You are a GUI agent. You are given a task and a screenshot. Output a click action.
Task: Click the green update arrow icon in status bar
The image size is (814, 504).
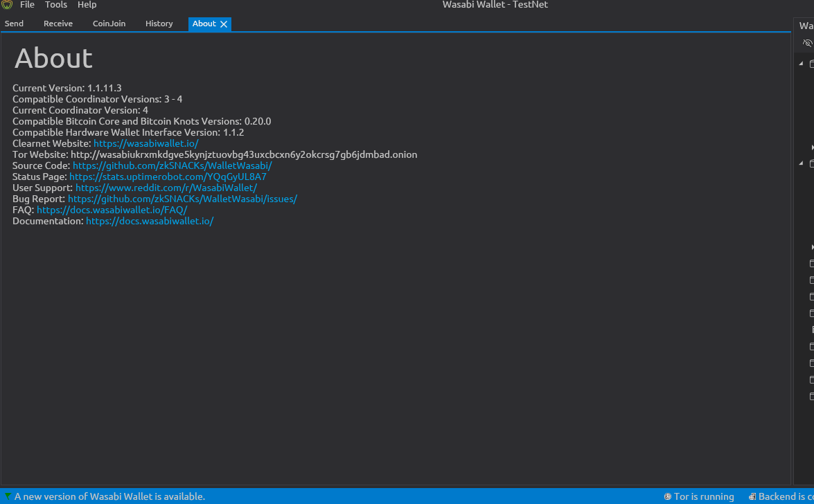8,496
